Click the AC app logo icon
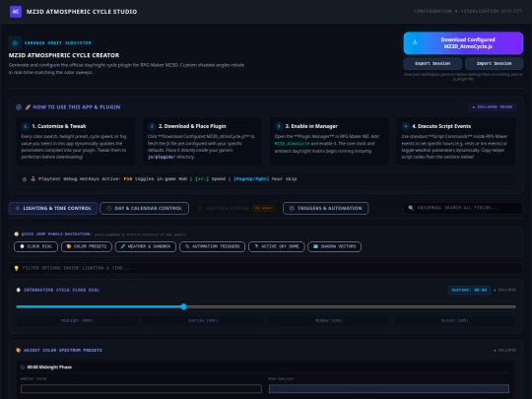Image resolution: width=532 pixels, height=399 pixels. (x=16, y=12)
